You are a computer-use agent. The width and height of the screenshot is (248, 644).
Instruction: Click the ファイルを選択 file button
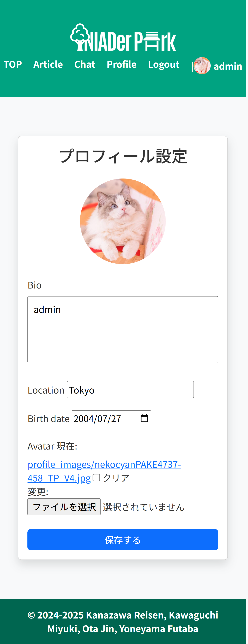64,507
